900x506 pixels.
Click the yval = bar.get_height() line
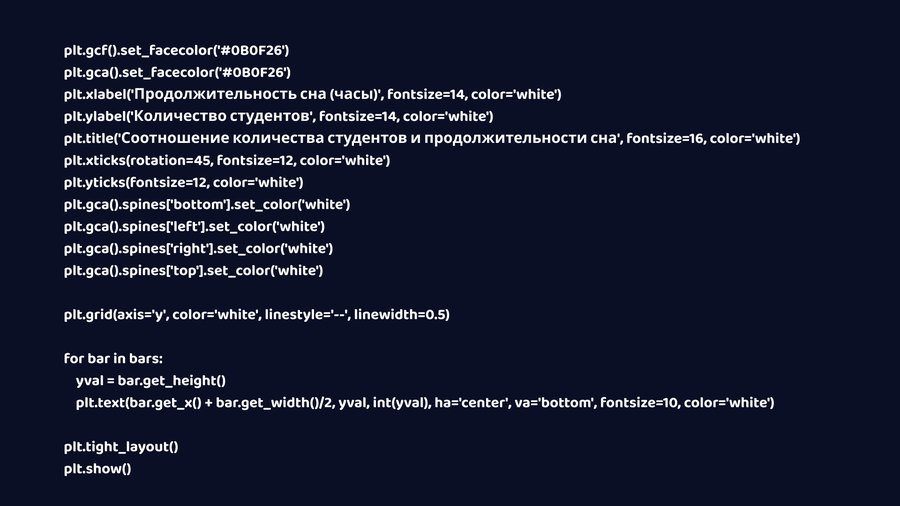(x=151, y=381)
